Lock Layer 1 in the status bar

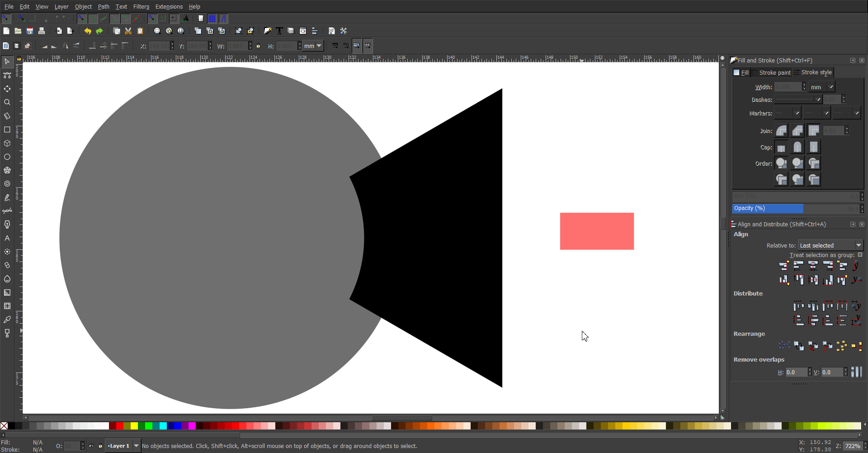pyautogui.click(x=100, y=446)
